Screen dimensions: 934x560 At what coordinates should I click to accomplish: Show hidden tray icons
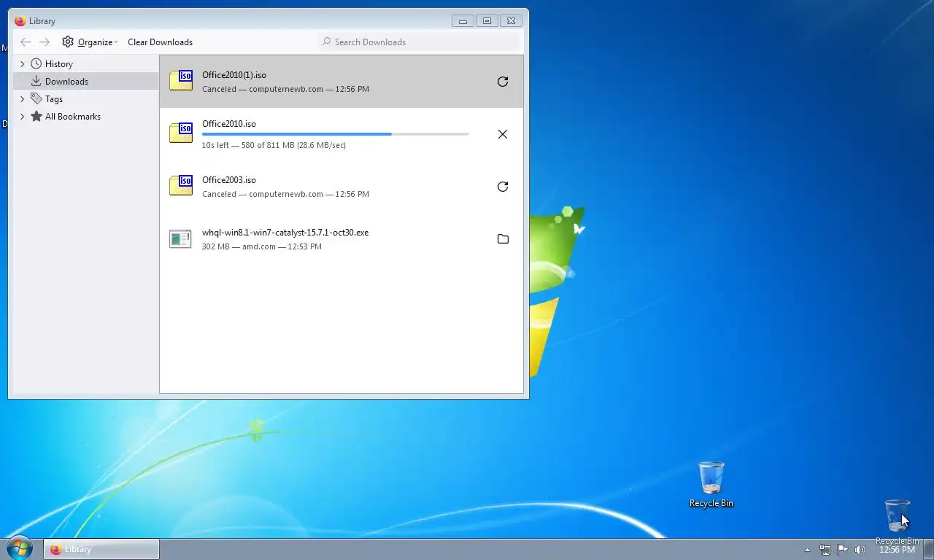coord(807,550)
